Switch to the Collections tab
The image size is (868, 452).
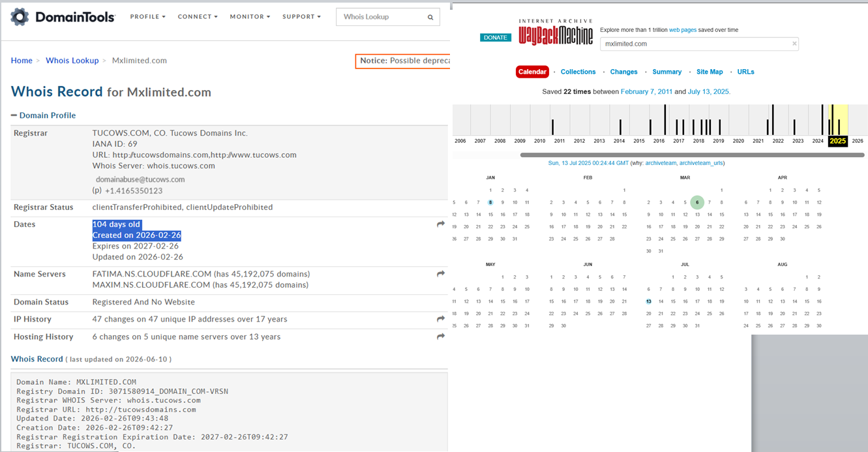click(578, 72)
